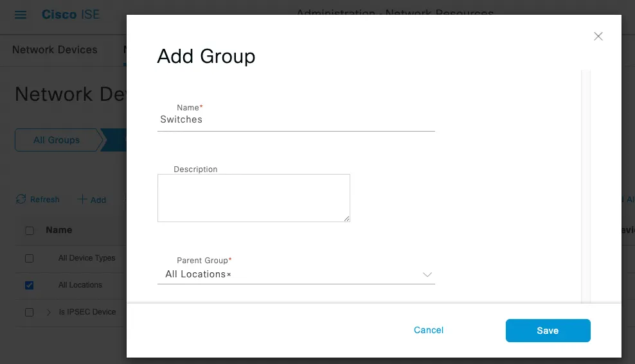Screen dimensions: 635x364
Task: Click the Refresh icon in the toolbar
Action: click(21, 200)
